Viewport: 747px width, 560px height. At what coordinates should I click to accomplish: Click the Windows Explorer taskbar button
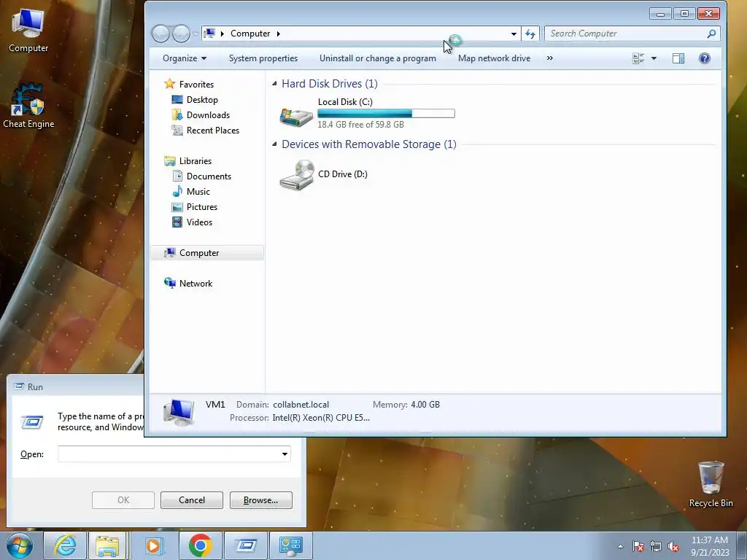pos(108,545)
